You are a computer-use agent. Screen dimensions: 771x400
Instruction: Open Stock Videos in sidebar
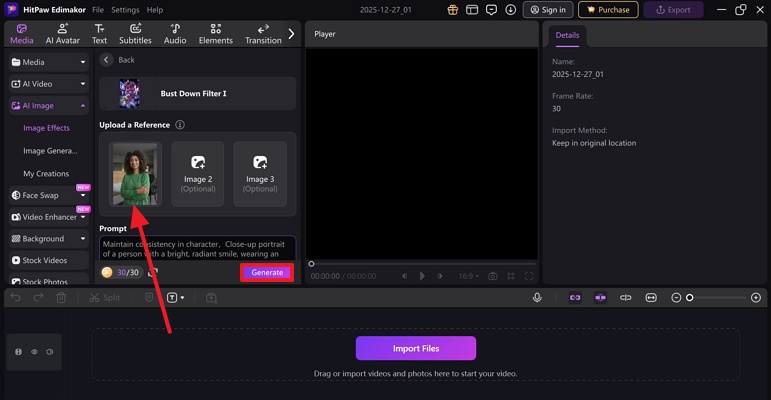coord(49,260)
